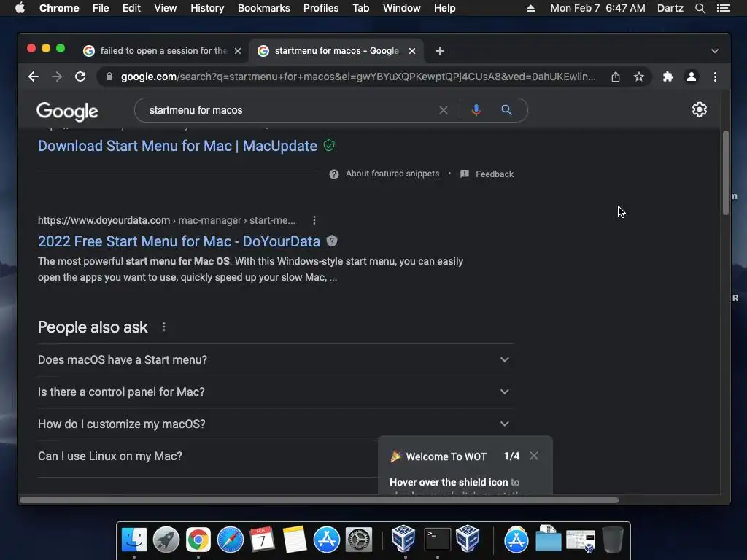Click the horizontal scrollbar at window bottom

319,500
